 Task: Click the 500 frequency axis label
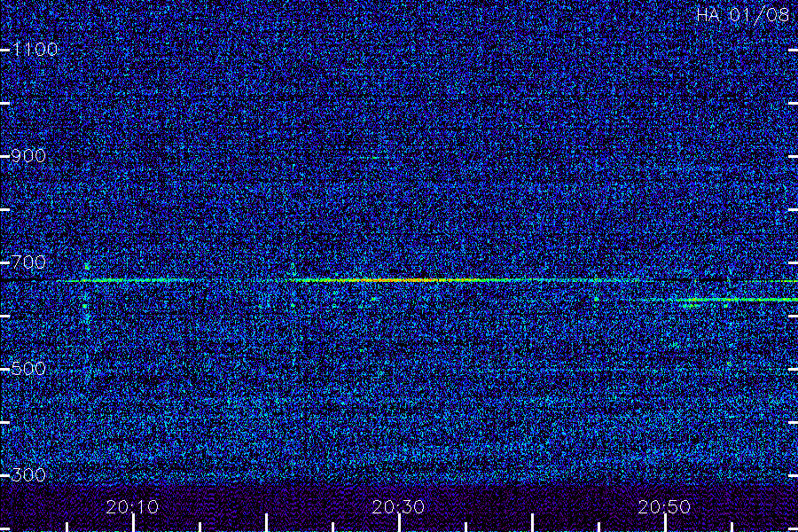coord(29,369)
